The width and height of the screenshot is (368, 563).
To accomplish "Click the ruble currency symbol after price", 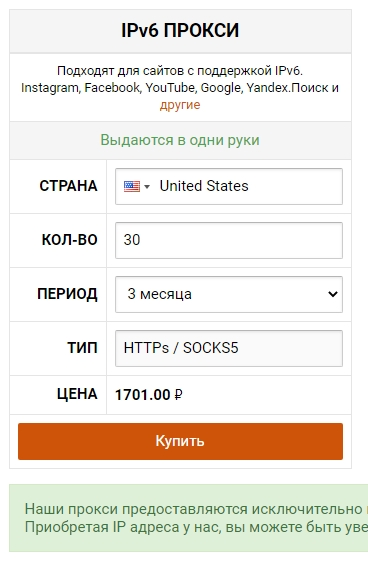I will click(x=178, y=395).
